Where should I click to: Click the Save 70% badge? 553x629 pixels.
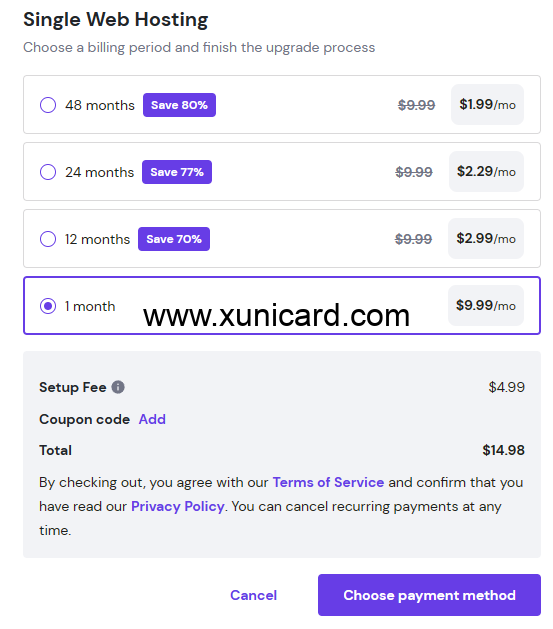click(174, 239)
